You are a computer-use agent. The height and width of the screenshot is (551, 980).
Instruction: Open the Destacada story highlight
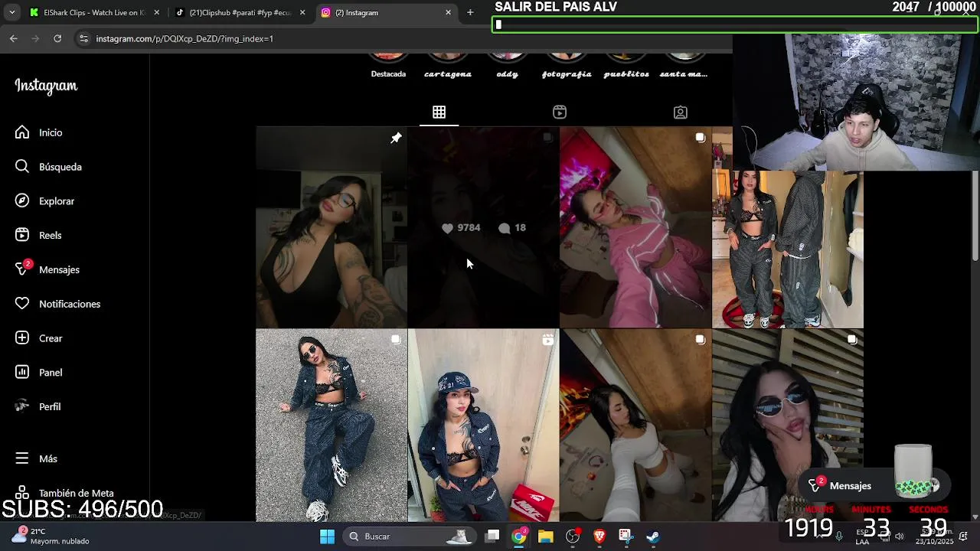388,66
